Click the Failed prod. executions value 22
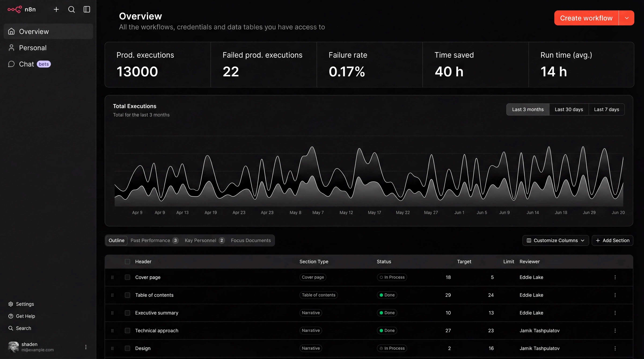Viewport: 644px width, 359px height. pyautogui.click(x=231, y=72)
